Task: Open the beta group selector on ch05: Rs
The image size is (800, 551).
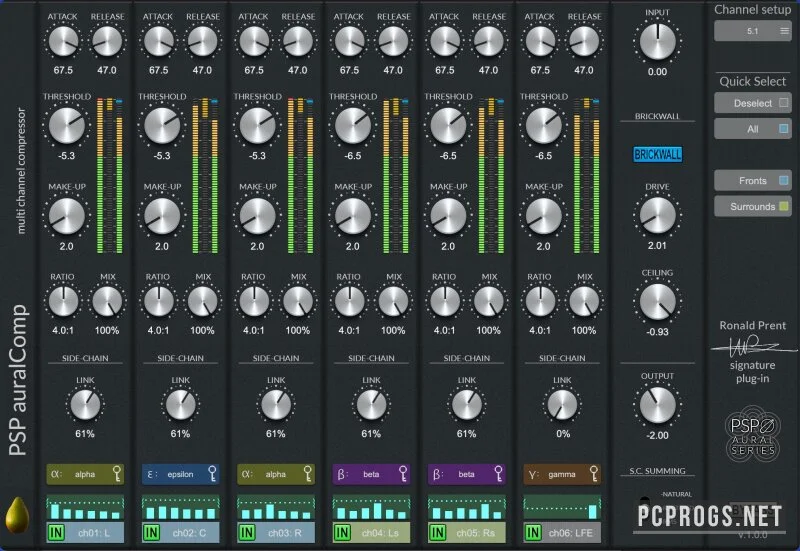Action: click(x=466, y=474)
